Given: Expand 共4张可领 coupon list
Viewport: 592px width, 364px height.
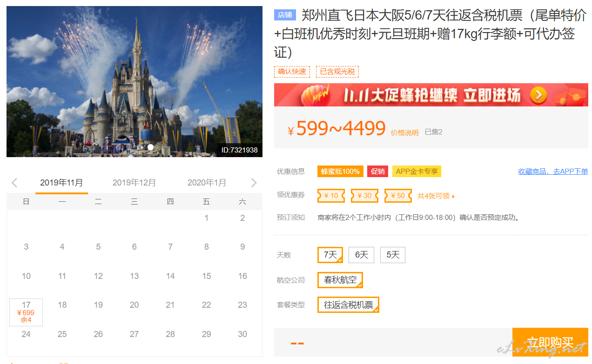Looking at the screenshot, I should tap(436, 196).
